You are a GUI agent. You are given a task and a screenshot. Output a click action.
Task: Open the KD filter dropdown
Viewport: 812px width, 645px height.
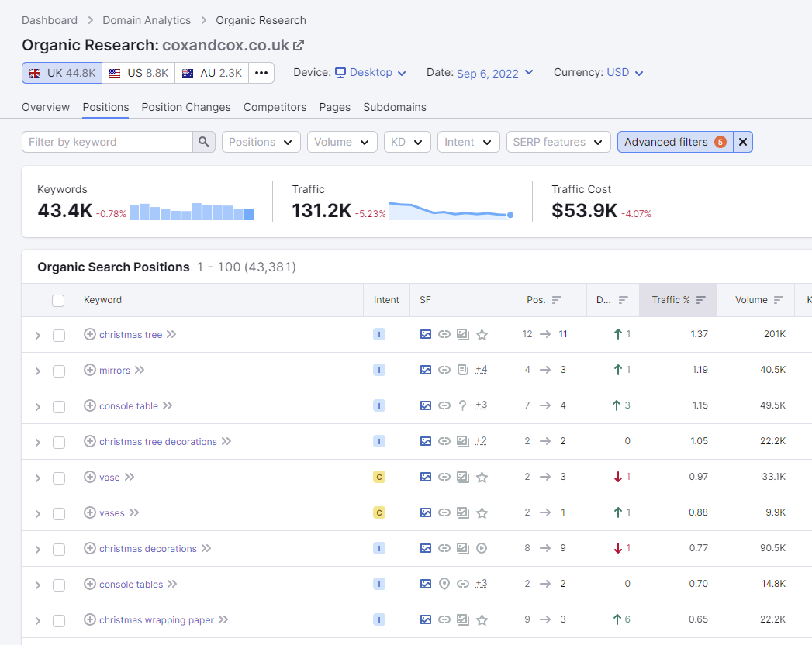(x=406, y=142)
